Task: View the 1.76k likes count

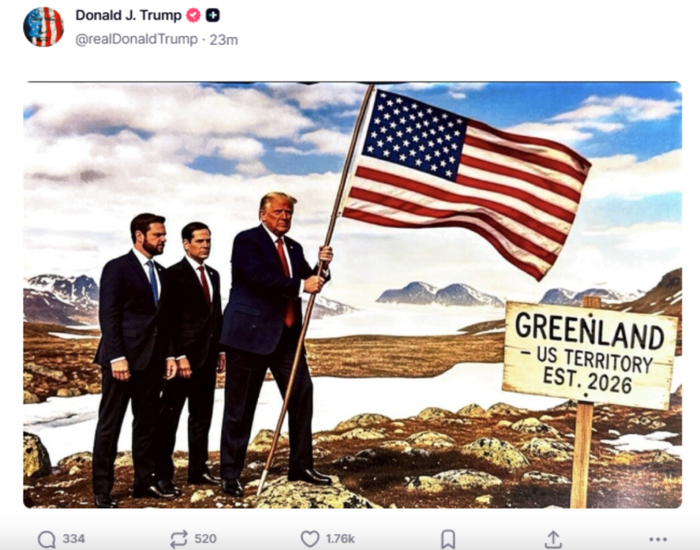Action: pyautogui.click(x=340, y=539)
